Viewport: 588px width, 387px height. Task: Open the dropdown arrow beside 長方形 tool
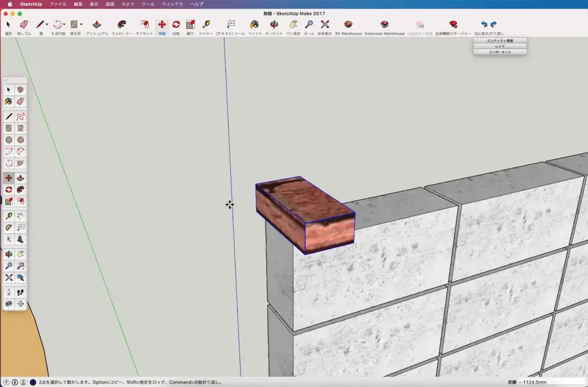coord(81,24)
